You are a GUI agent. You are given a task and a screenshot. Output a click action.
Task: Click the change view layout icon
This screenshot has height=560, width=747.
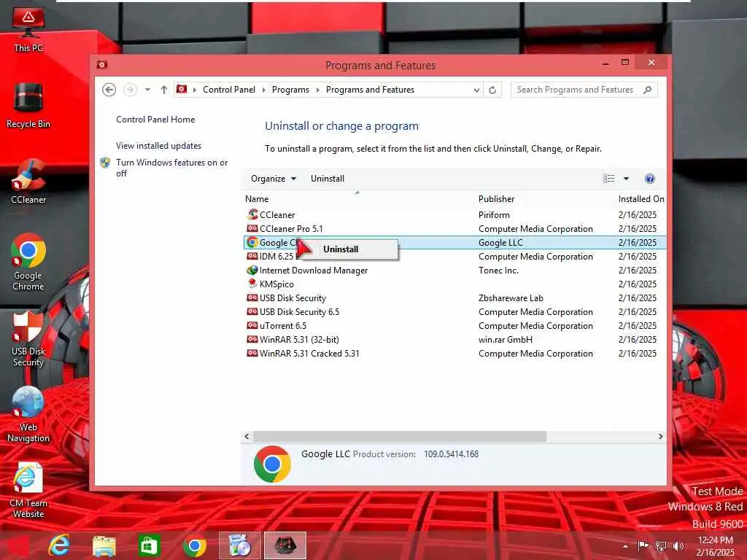609,179
